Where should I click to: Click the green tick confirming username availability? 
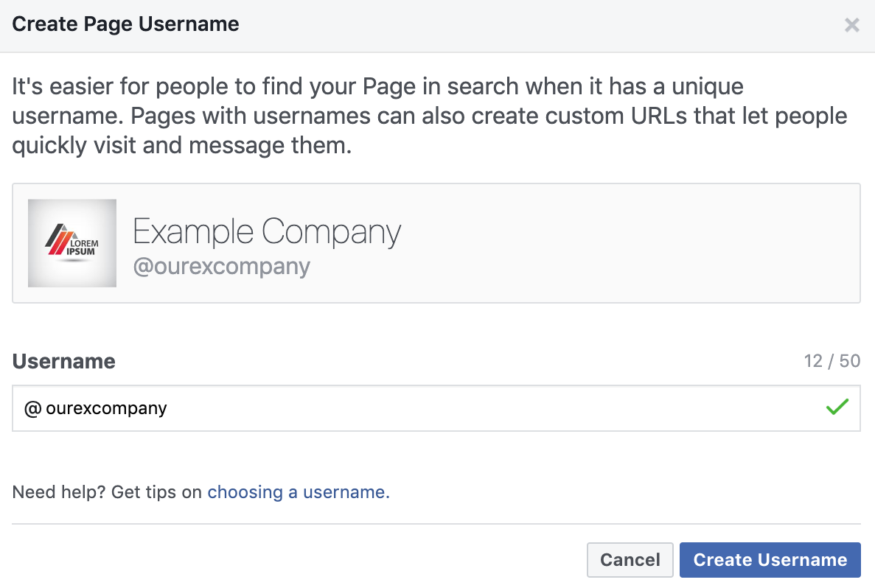[837, 407]
